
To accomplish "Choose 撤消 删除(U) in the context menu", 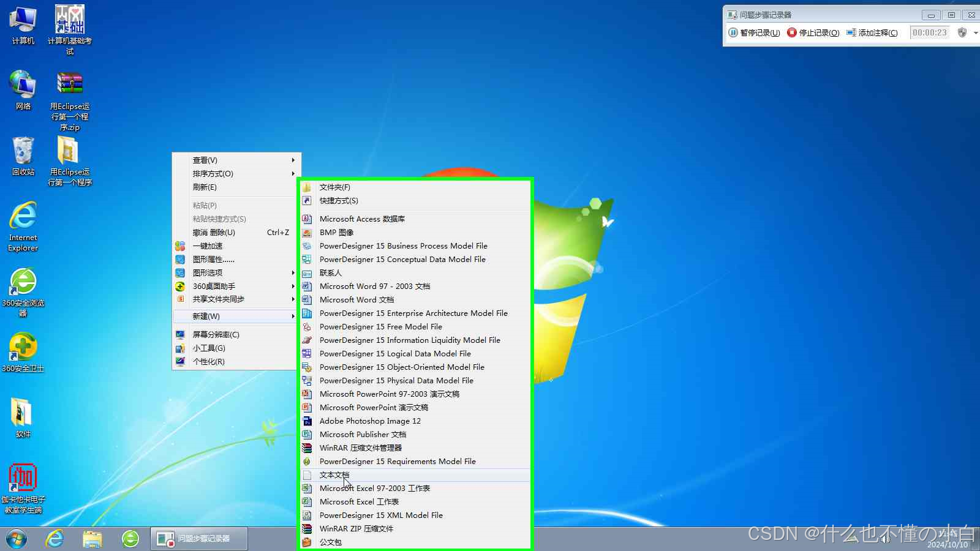I will pyautogui.click(x=235, y=232).
